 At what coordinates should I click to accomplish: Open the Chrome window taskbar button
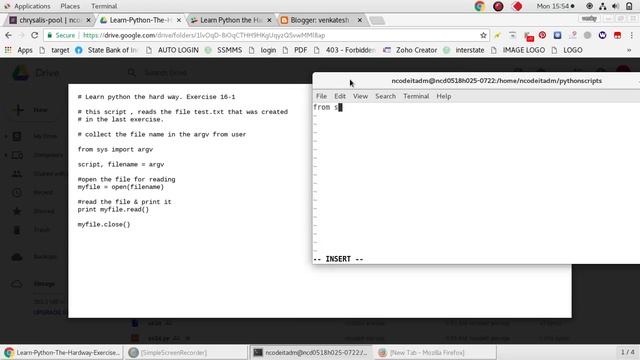pyautogui.click(x=62, y=353)
